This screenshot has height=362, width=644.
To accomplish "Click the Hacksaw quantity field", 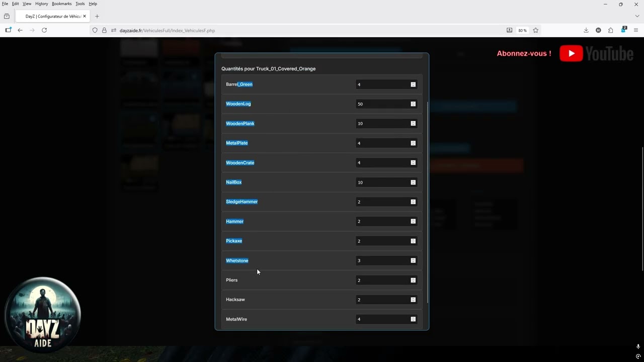I will click(386, 300).
